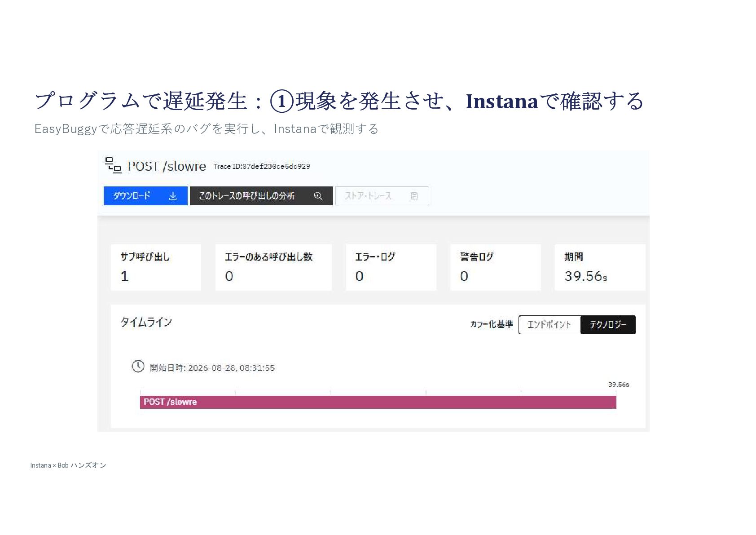This screenshot has height=535, width=756.
Task: Click the Trace ID text
Action: [x=261, y=166]
